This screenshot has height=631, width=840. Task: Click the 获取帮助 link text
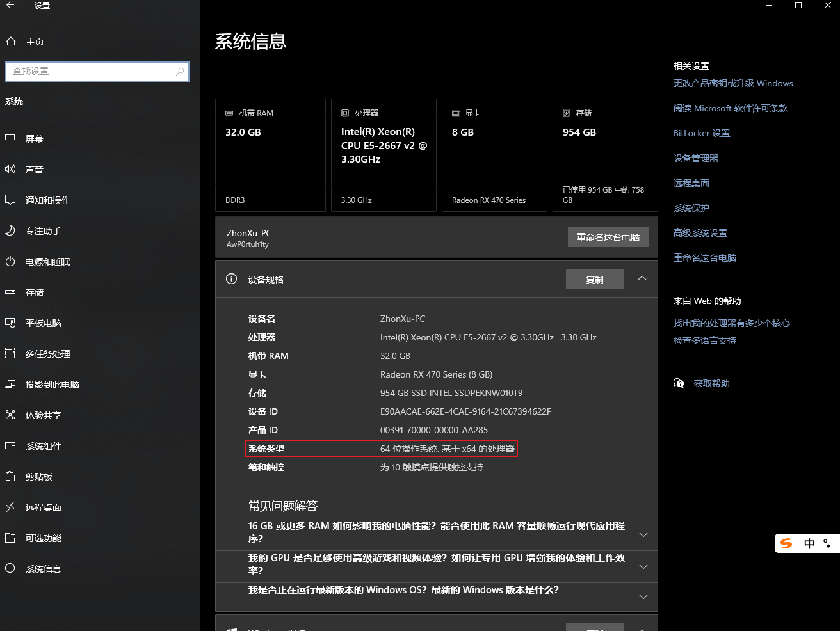click(712, 383)
